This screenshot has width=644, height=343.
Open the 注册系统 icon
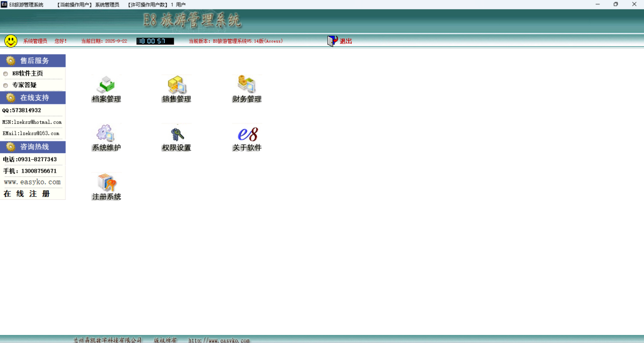click(106, 182)
